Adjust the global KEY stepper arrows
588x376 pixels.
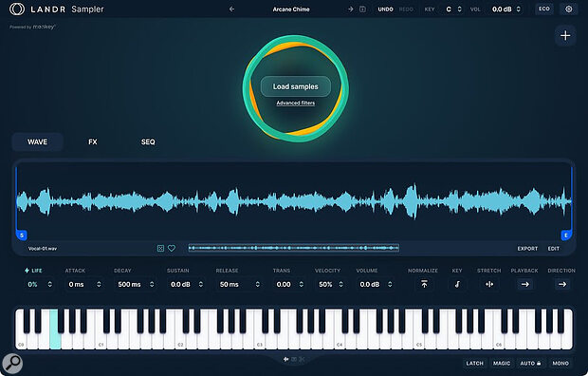click(459, 9)
